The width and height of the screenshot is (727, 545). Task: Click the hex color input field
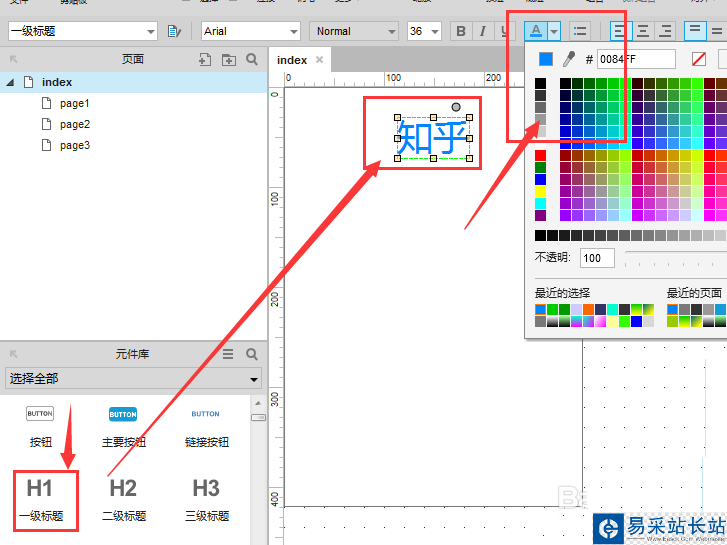636,59
